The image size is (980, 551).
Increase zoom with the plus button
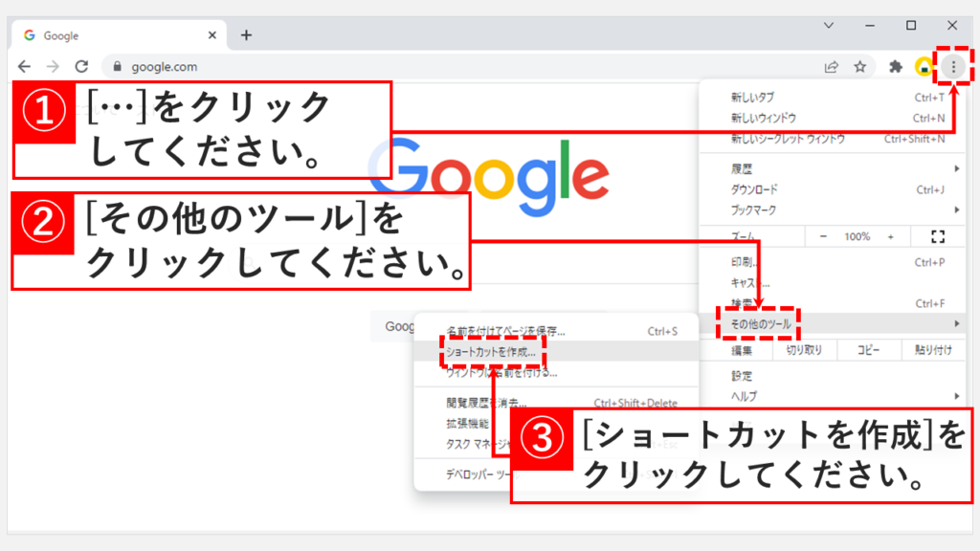(891, 237)
